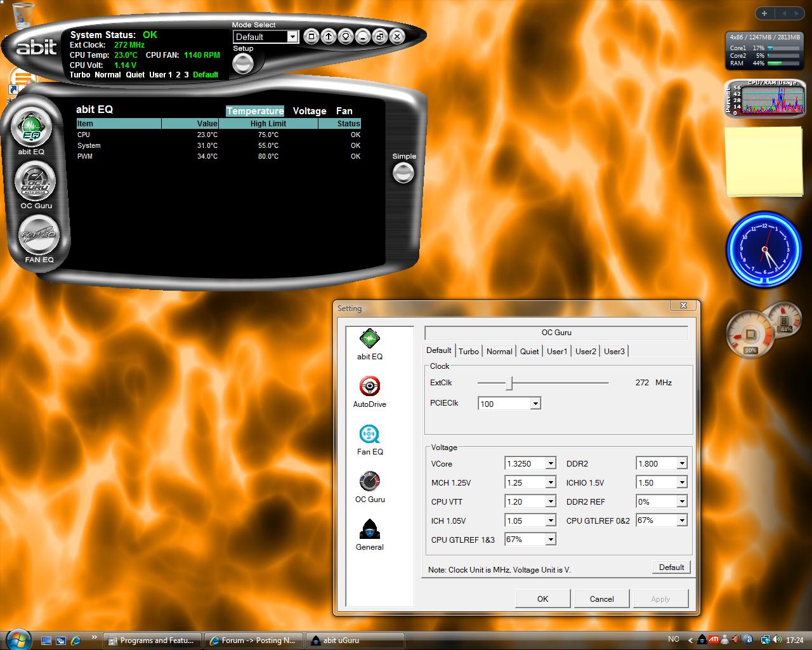Open the ICHIO 1.5V dropdown
Image resolution: width=812 pixels, height=650 pixels.
682,482
